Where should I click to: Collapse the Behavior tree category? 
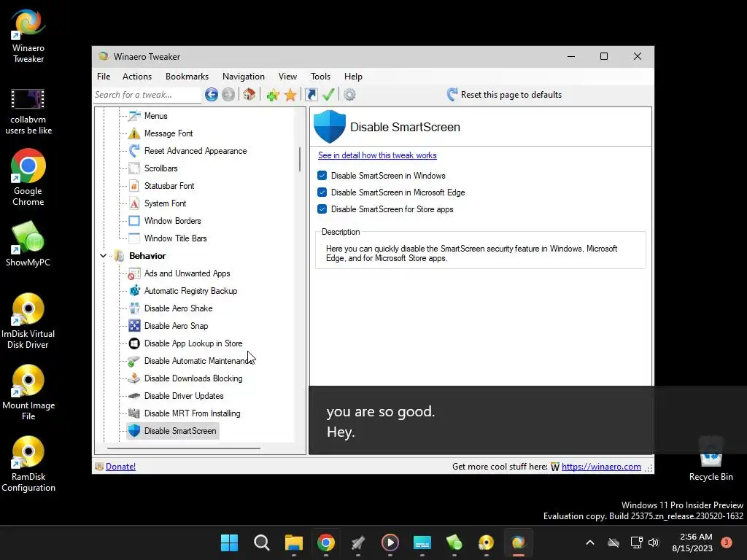coord(103,256)
